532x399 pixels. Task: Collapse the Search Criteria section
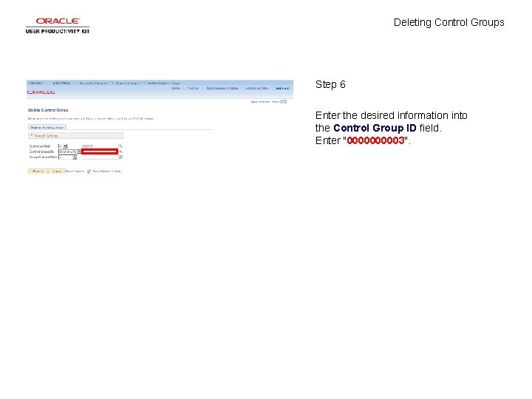(x=32, y=136)
